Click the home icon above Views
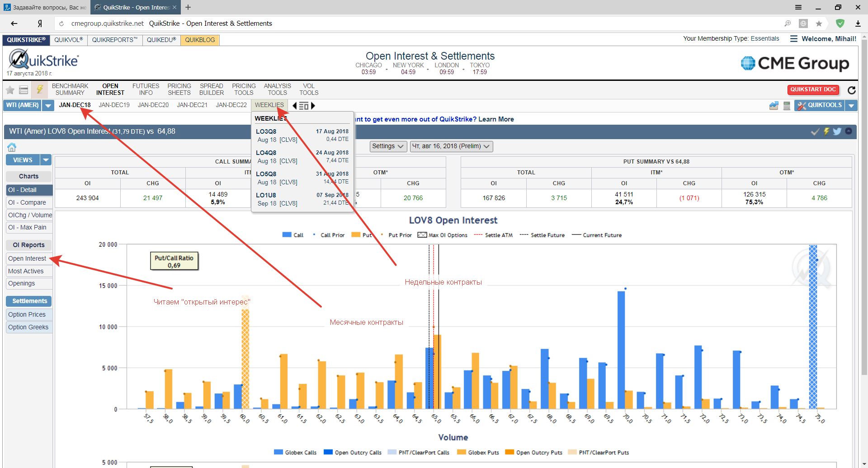868x468 pixels. pyautogui.click(x=12, y=147)
